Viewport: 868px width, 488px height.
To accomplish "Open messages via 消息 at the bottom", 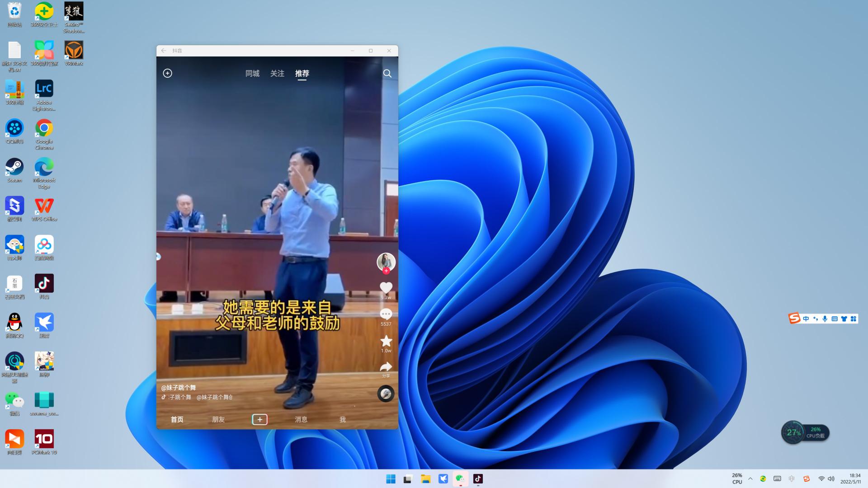I will coord(301,419).
